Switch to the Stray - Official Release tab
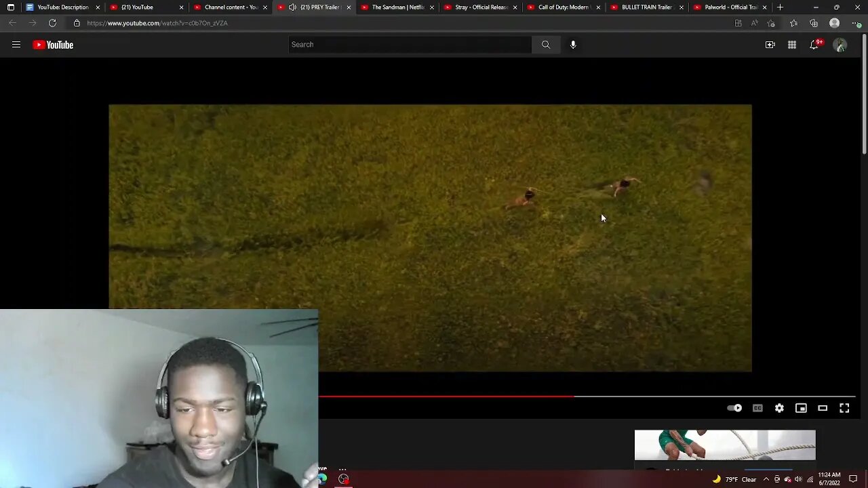This screenshot has height=488, width=868. pyautogui.click(x=480, y=7)
